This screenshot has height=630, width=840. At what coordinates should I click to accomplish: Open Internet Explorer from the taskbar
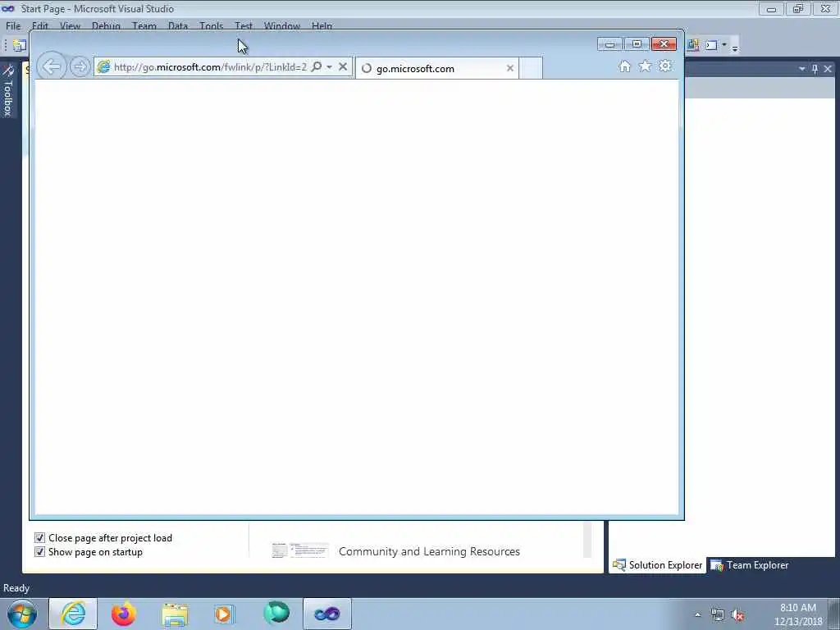[73, 614]
